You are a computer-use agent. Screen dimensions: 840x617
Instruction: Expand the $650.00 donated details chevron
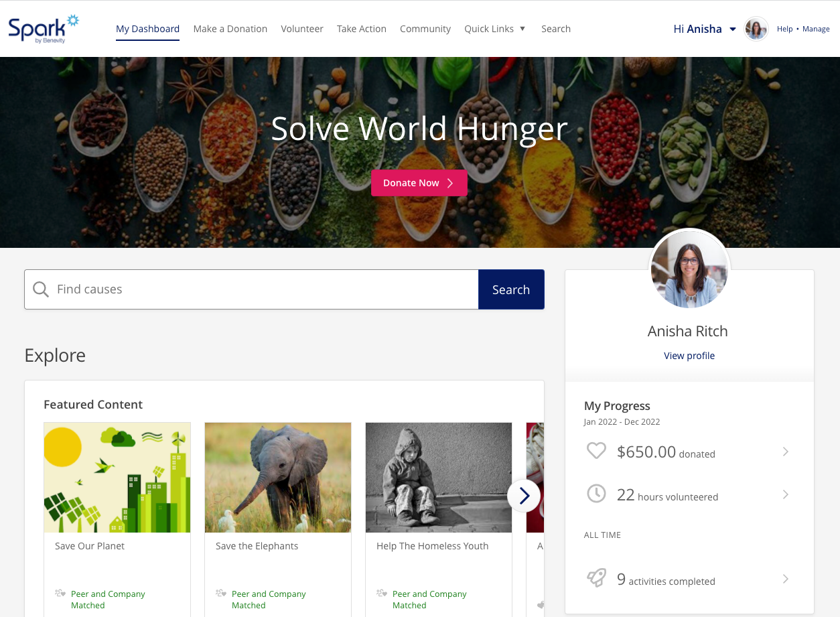pos(786,452)
